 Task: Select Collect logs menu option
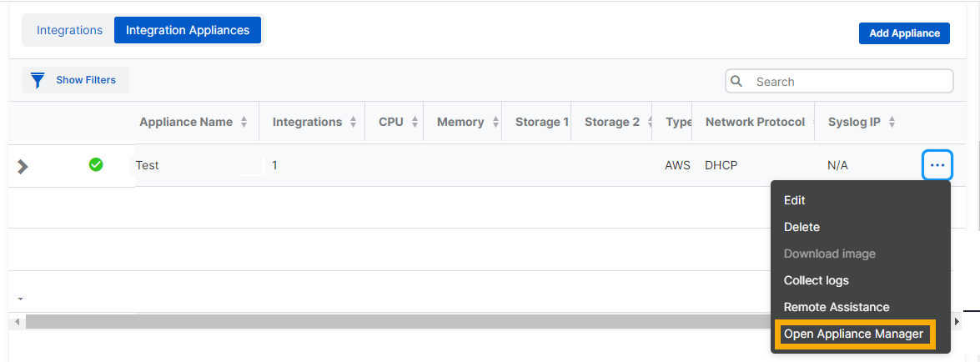816,280
